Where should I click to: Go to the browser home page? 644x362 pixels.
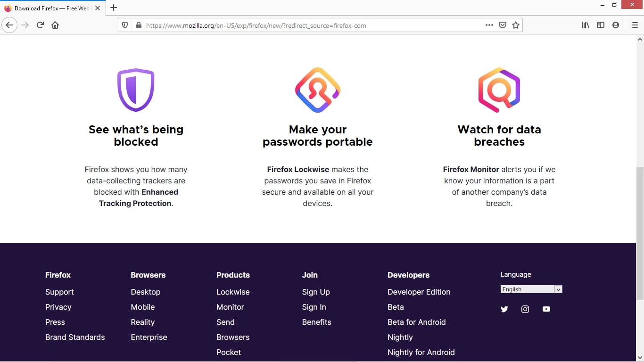click(55, 25)
